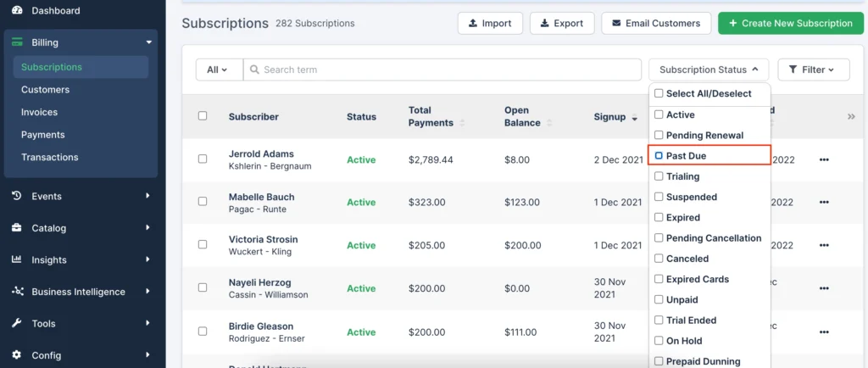Check the Past Due status checkbox
The height and width of the screenshot is (368, 868).
click(659, 156)
